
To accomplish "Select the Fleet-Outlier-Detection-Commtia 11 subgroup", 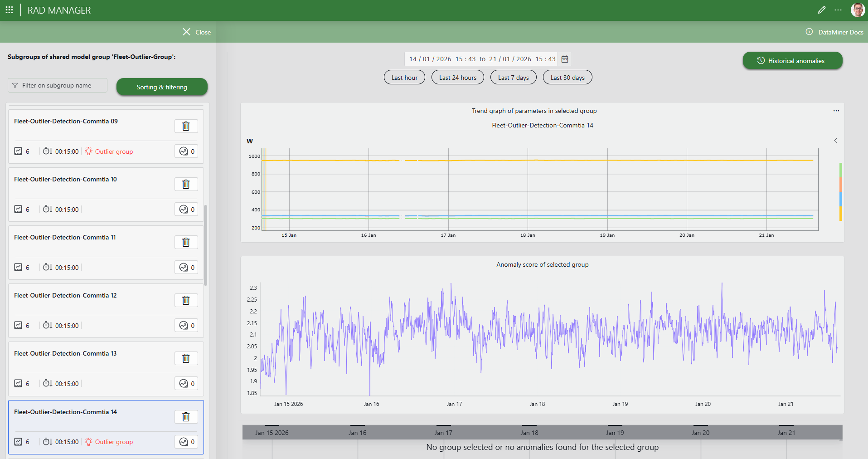I will (65, 237).
